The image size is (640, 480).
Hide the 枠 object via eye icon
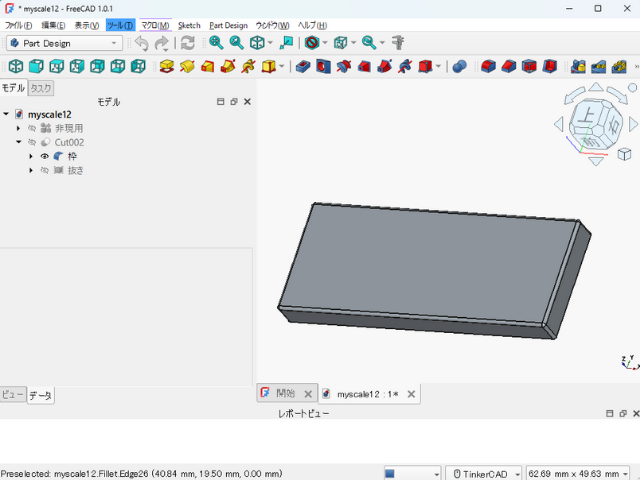44,156
